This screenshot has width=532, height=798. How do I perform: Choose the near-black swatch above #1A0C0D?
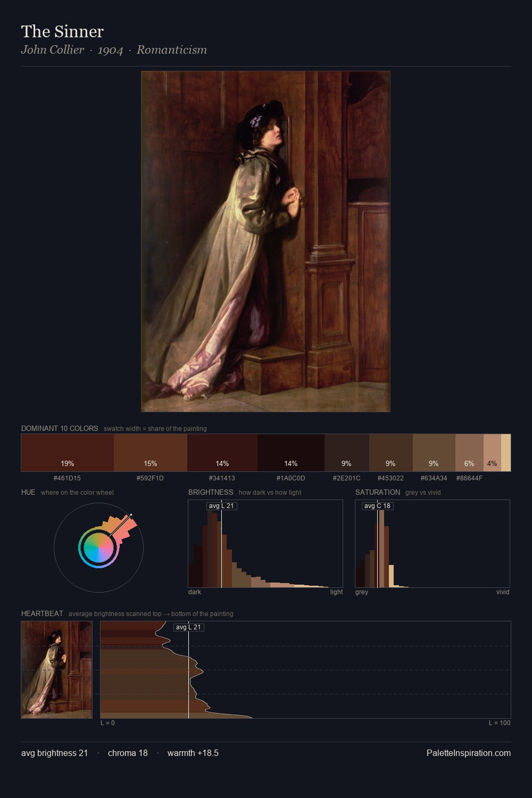pyautogui.click(x=291, y=453)
